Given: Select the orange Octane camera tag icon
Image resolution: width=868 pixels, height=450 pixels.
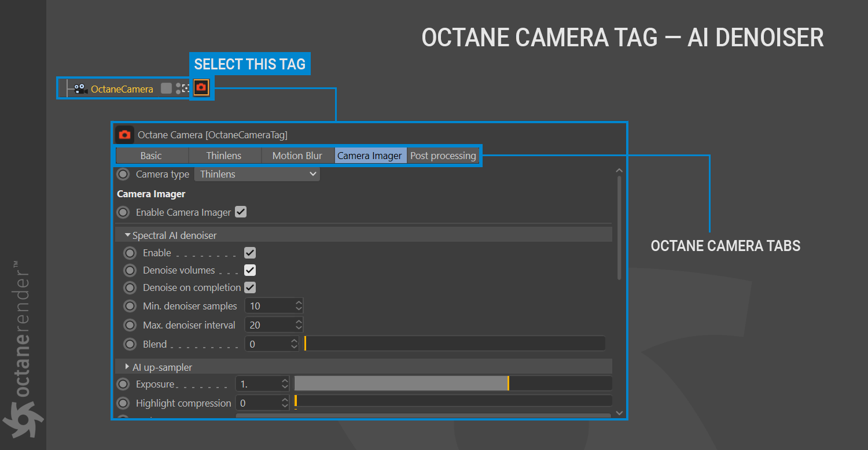Looking at the screenshot, I should click(201, 88).
